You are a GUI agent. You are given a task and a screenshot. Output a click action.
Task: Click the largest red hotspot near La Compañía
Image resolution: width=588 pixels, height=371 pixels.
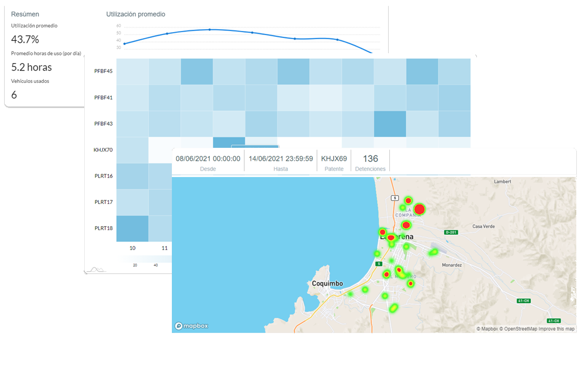(419, 209)
